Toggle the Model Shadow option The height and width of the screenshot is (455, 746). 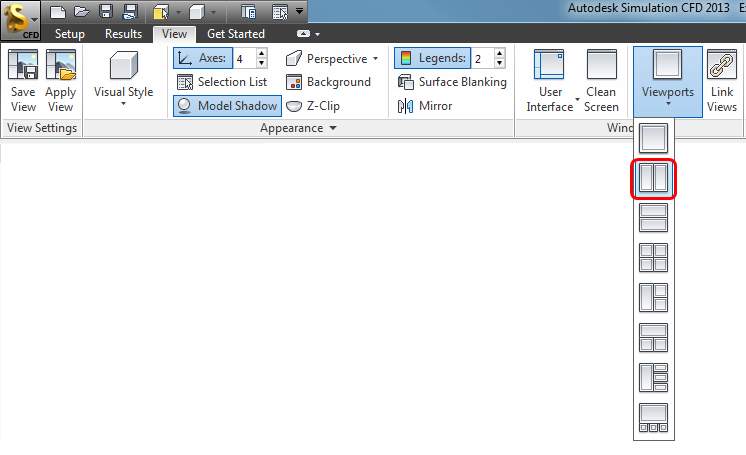[227, 106]
